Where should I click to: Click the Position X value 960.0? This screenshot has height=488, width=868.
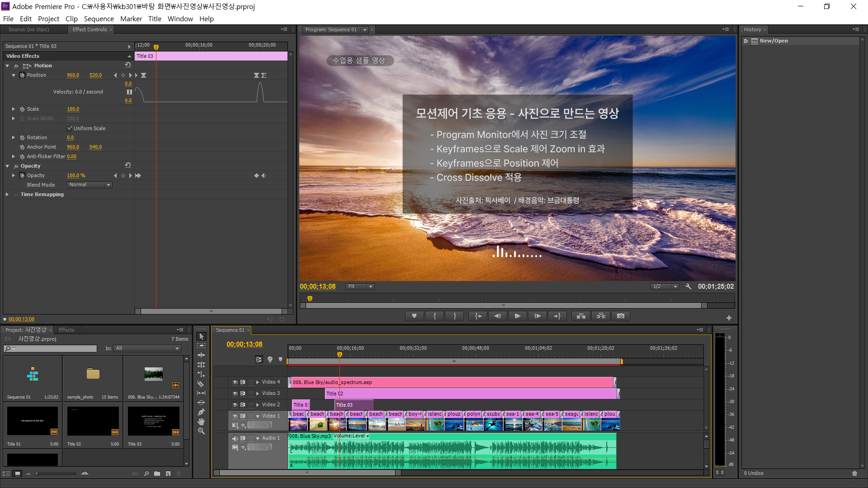pyautogui.click(x=73, y=75)
